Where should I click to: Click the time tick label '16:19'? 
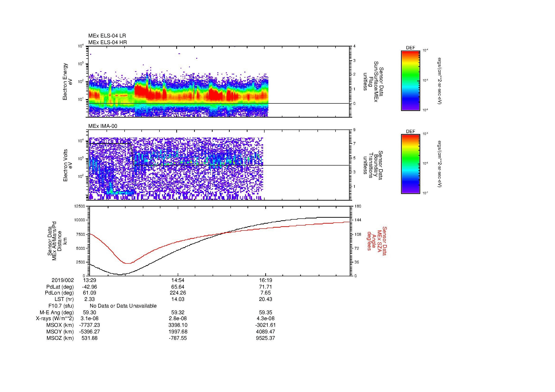pos(266,280)
